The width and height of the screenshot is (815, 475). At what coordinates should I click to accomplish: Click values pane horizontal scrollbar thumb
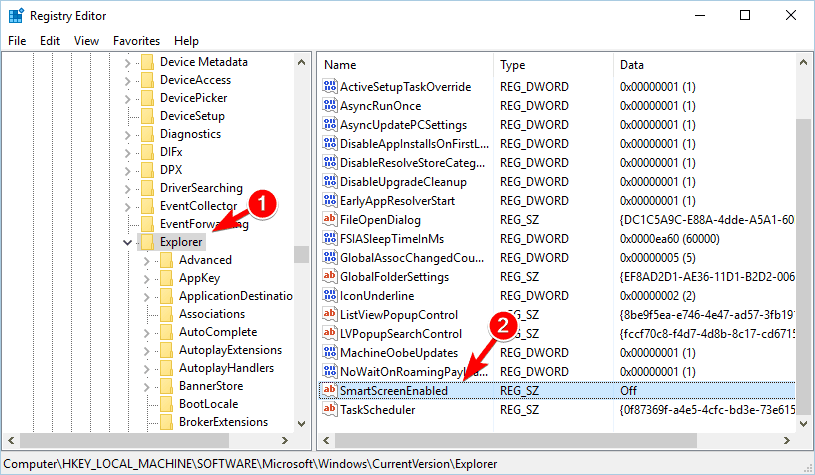click(516, 441)
